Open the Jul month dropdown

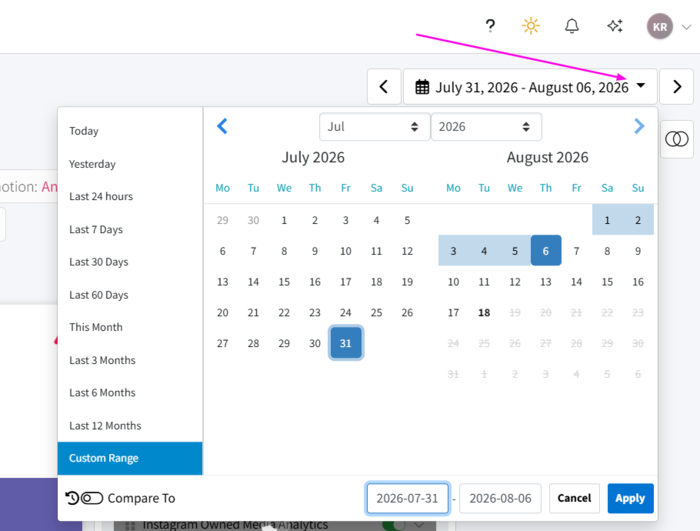[x=374, y=127]
